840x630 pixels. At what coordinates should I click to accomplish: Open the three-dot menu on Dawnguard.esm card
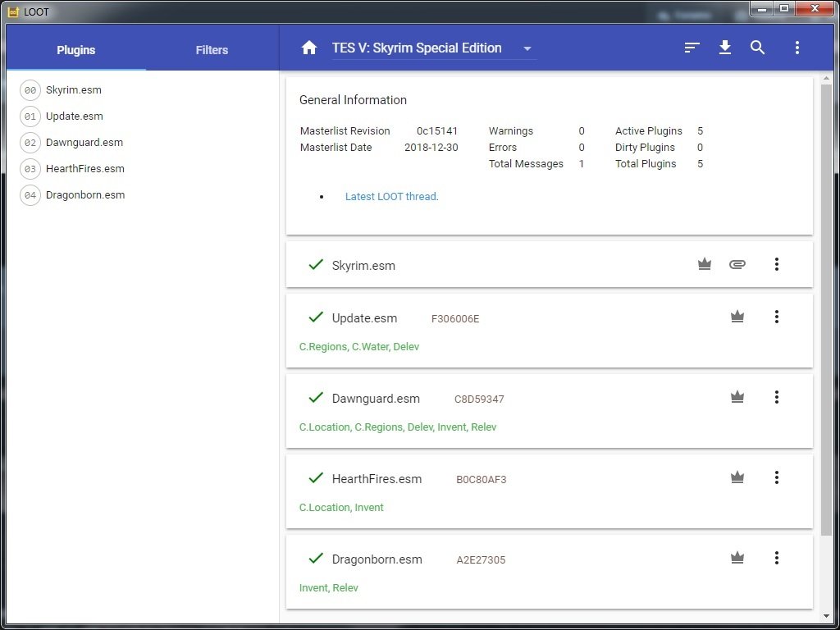coord(776,397)
